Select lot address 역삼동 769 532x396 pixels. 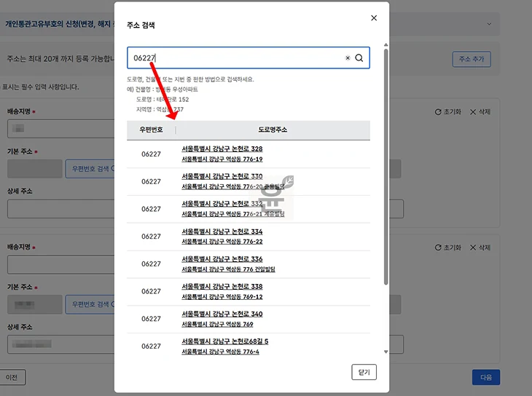(x=217, y=324)
